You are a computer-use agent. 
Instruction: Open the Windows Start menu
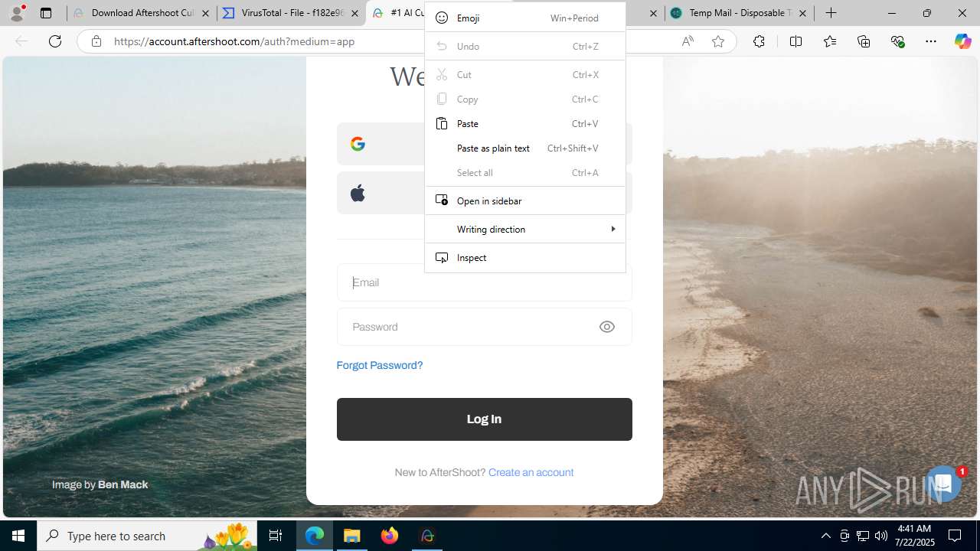pos(18,536)
